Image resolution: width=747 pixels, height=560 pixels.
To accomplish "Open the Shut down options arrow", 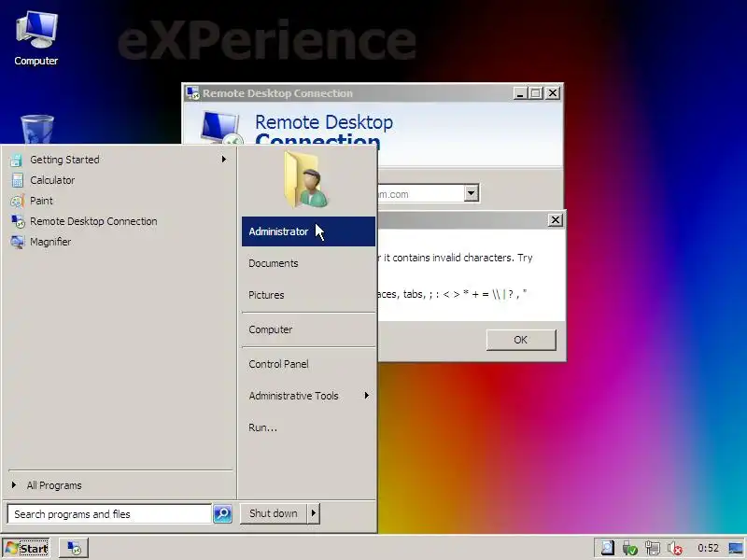I will coord(314,513).
